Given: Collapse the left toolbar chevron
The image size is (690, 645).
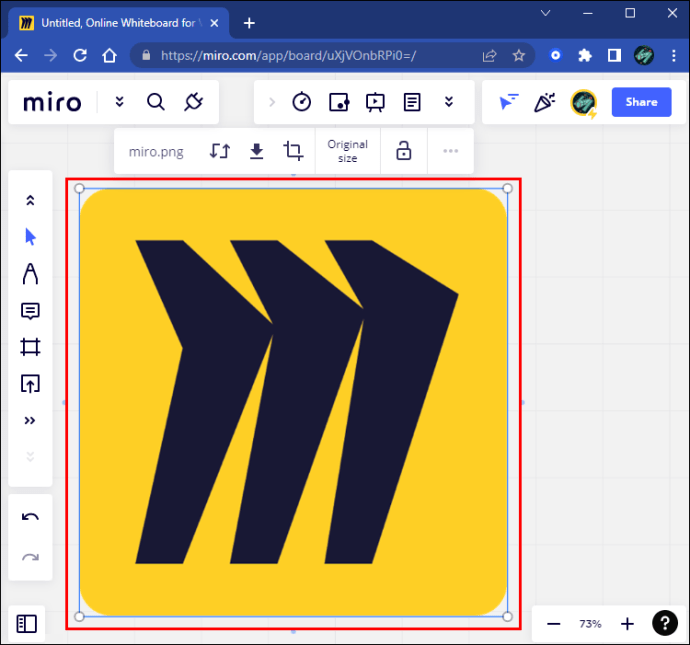Looking at the screenshot, I should pos(30,200).
